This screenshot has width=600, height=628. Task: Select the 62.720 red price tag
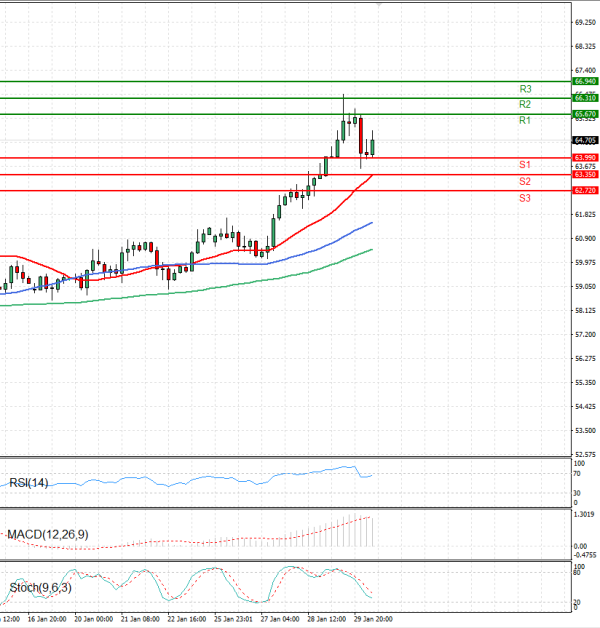coord(585,190)
